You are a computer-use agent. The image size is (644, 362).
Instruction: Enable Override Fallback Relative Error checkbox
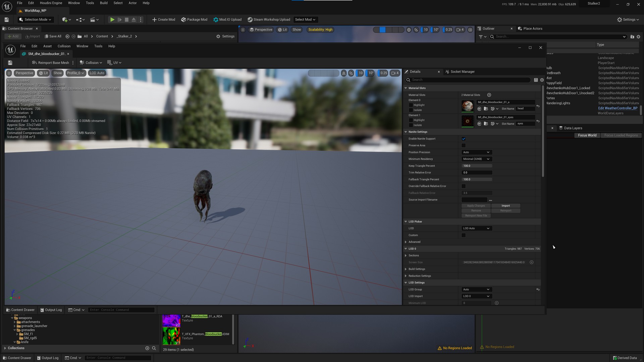[x=464, y=186]
